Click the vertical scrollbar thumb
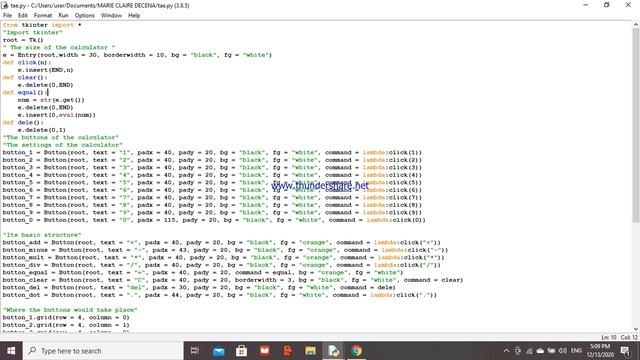The height and width of the screenshot is (360, 640). pyautogui.click(x=636, y=126)
